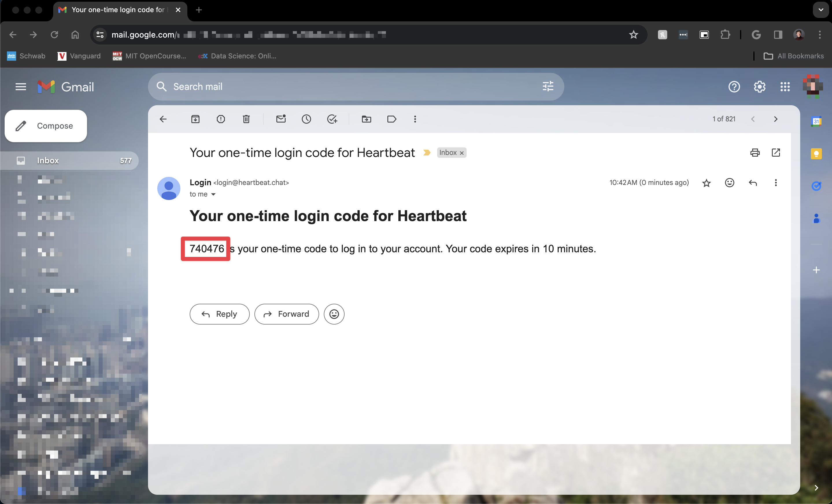This screenshot has width=832, height=504.
Task: Open the Chrome three-dot menu
Action: click(x=820, y=34)
